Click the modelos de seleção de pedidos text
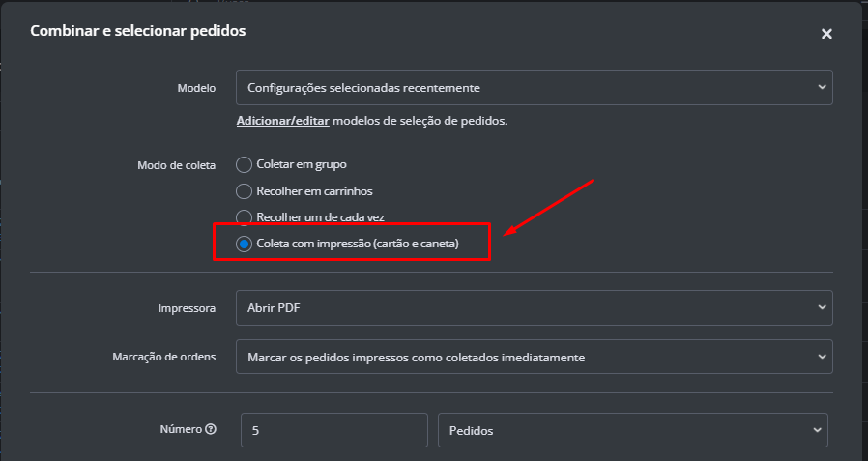Image resolution: width=868 pixels, height=461 pixels. (x=420, y=121)
